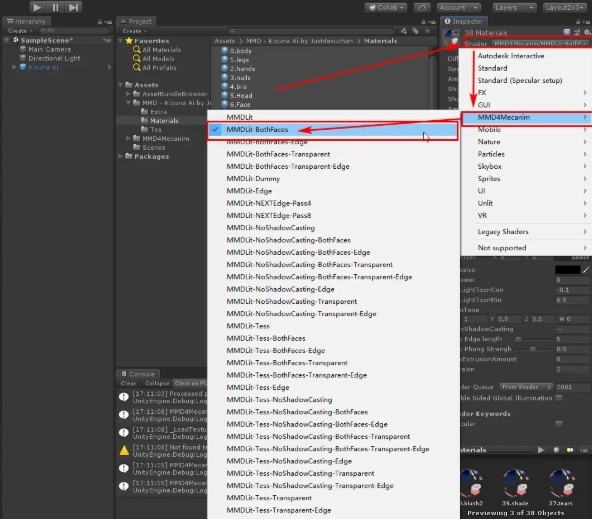Adjust the Phong Strength slider
This screenshot has height=519, width=592.
(x=532, y=349)
